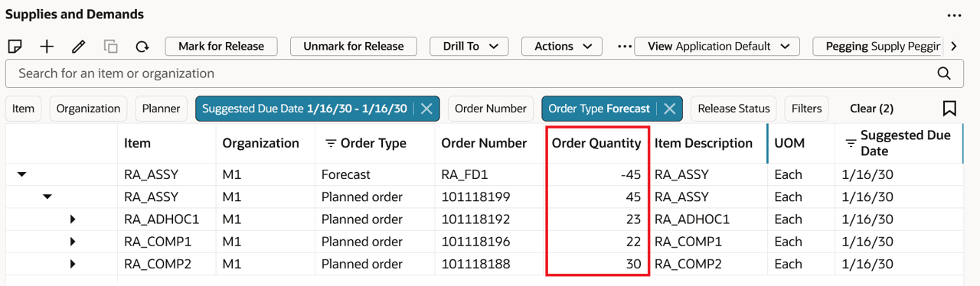
Task: Open the Organization filter chip
Action: coord(88,109)
